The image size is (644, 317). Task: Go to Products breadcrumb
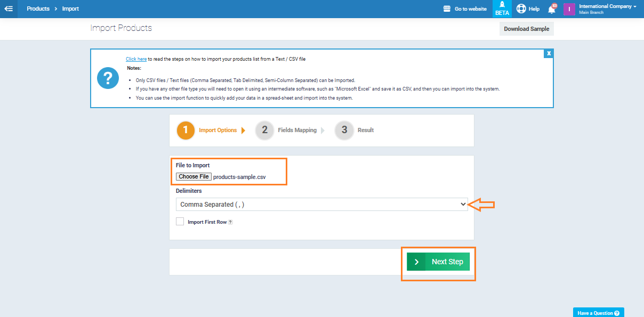(x=38, y=9)
